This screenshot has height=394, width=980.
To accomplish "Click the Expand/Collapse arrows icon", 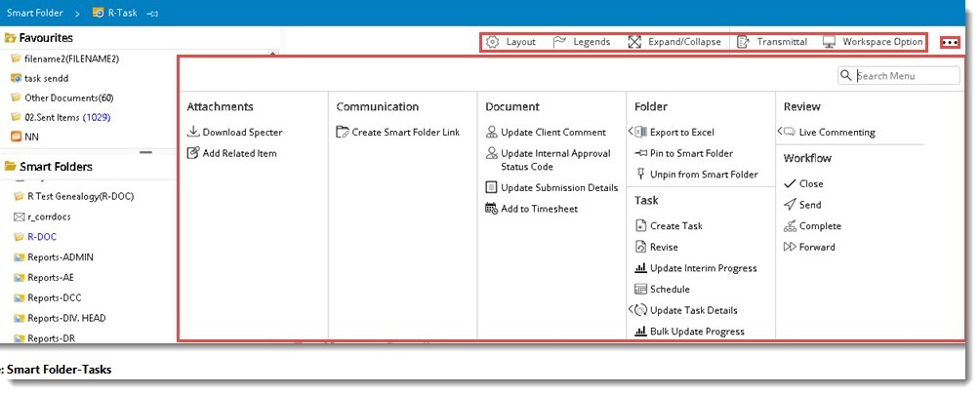I will click(634, 42).
